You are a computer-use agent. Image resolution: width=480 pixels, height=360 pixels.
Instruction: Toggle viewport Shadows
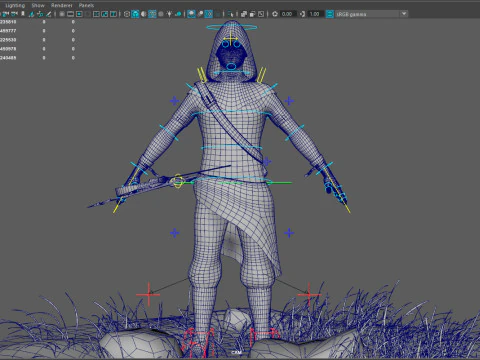click(178, 14)
